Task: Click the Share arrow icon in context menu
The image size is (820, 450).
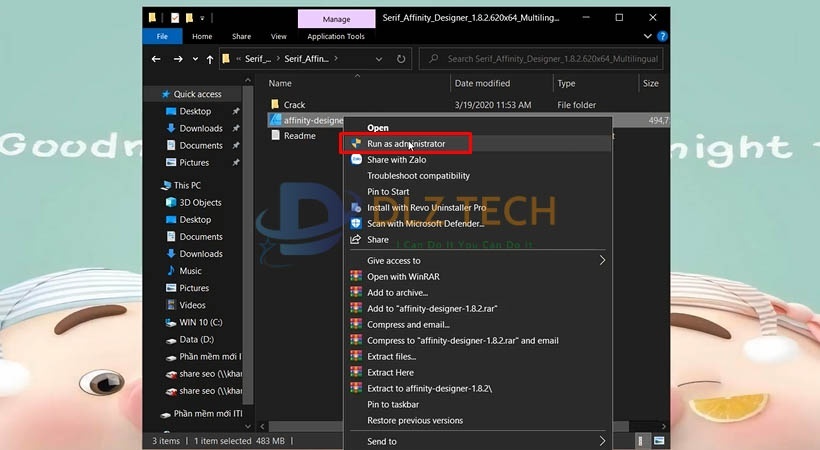Action: point(356,240)
